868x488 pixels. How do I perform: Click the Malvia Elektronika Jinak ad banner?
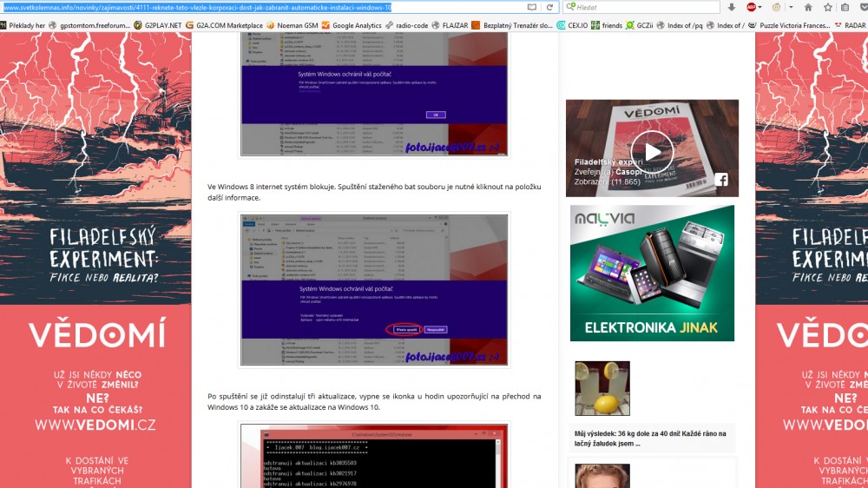click(652, 273)
